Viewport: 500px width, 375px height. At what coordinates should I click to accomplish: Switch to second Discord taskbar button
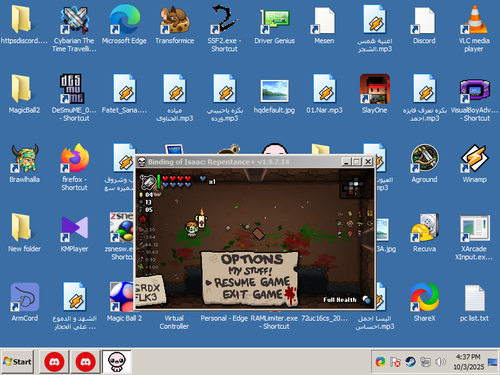(x=86, y=362)
